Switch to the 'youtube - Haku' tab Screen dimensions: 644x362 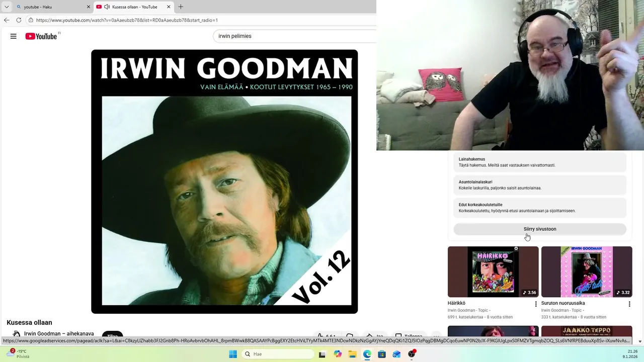pyautogui.click(x=53, y=7)
